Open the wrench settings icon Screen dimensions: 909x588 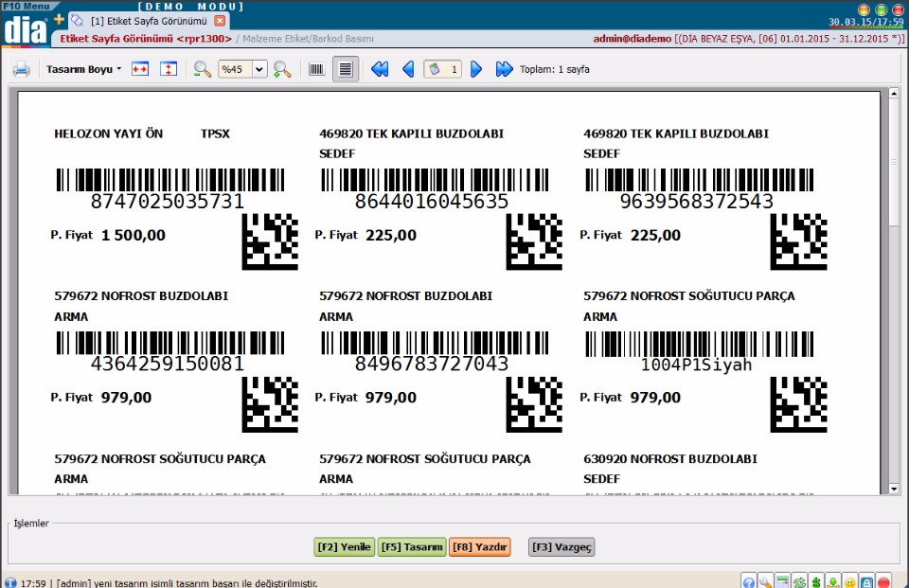pos(765,582)
